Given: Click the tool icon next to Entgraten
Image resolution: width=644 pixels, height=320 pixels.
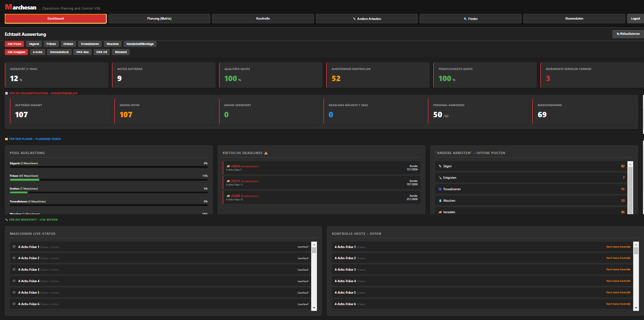Looking at the screenshot, I should tap(440, 178).
